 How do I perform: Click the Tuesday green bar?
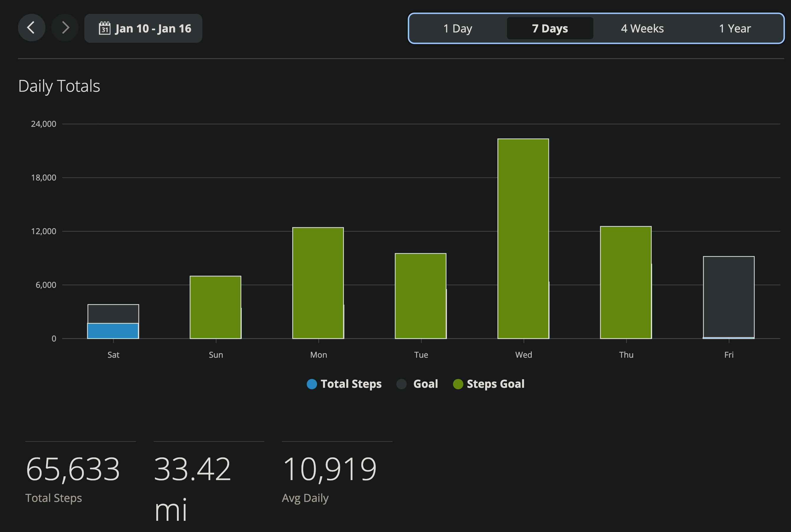(421, 296)
